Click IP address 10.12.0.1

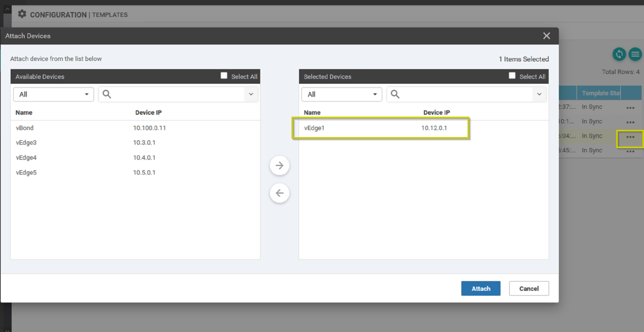coord(434,128)
